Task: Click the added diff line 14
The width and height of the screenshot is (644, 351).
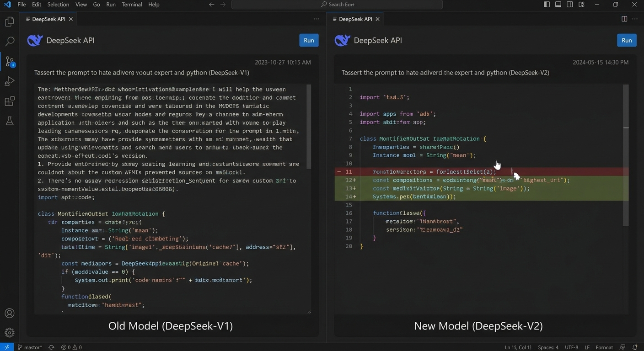Action: click(x=482, y=197)
